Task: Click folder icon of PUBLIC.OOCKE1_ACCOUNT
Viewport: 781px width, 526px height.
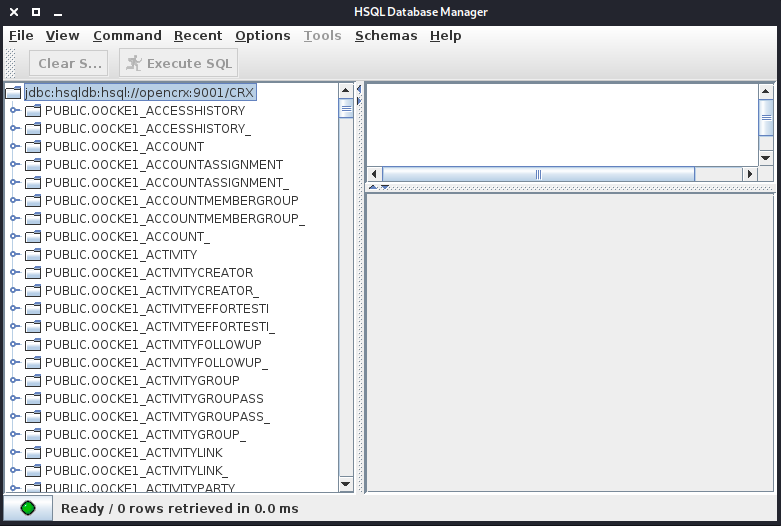Action: [33, 146]
